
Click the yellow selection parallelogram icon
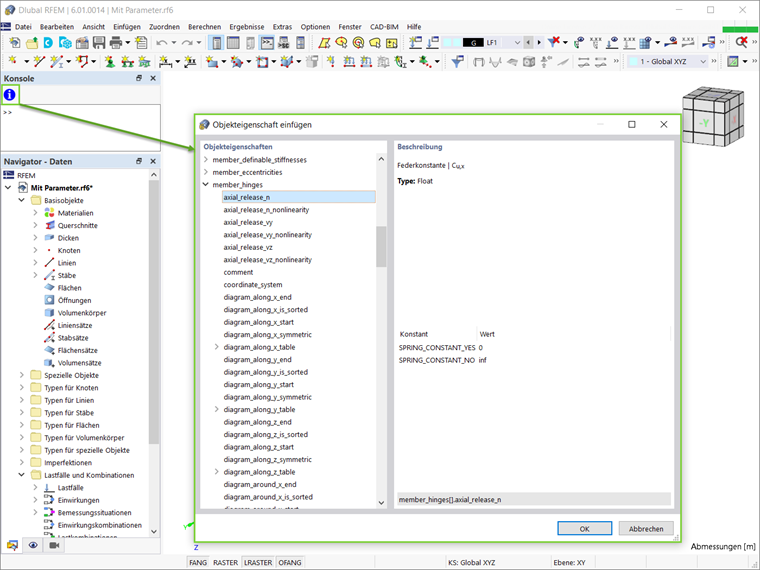(x=324, y=43)
